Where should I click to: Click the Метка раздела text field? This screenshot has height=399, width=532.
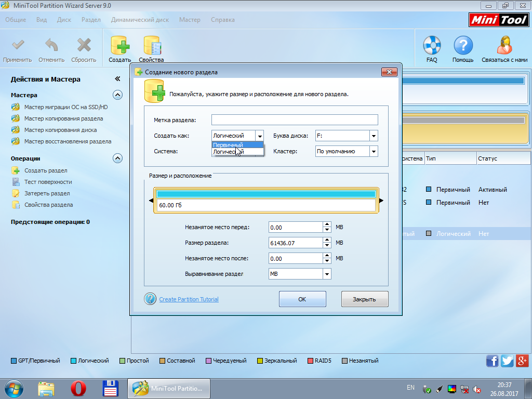point(295,120)
